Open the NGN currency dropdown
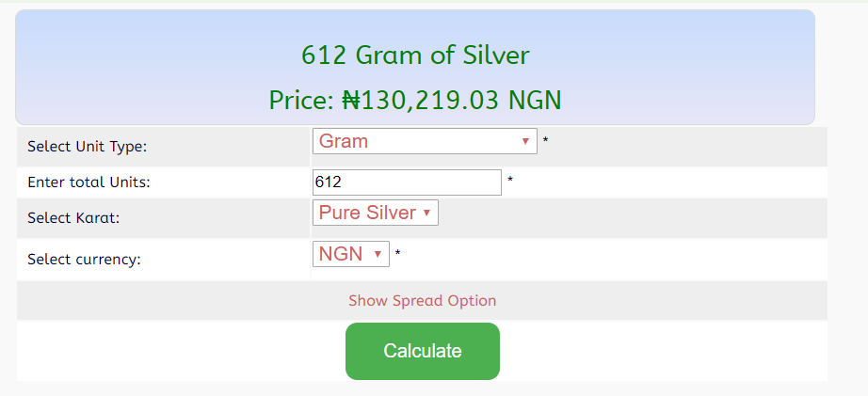868x396 pixels. tap(350, 254)
